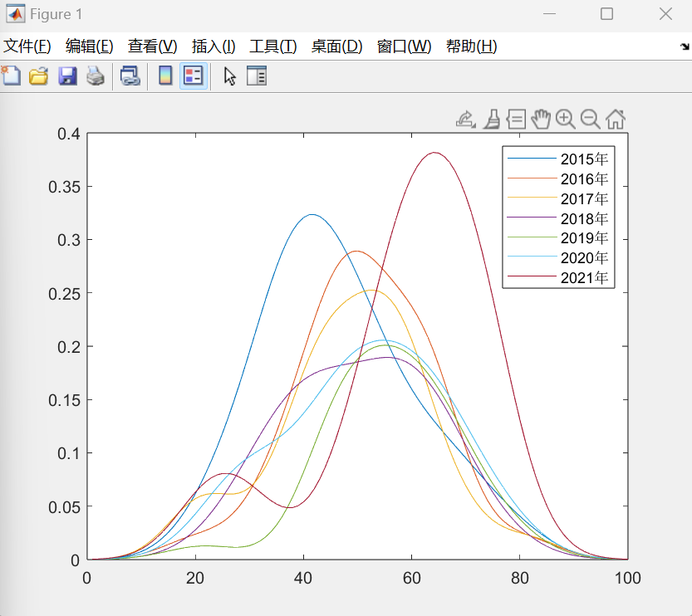
Task: Click the Link Plot toolbar icon
Action: point(130,76)
